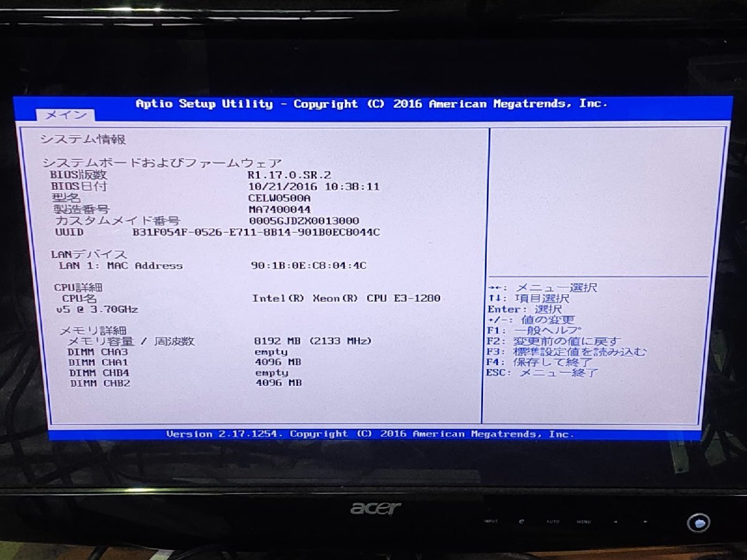Click the CPU詳細 section heading
This screenshot has width=747, height=560.
click(78, 287)
